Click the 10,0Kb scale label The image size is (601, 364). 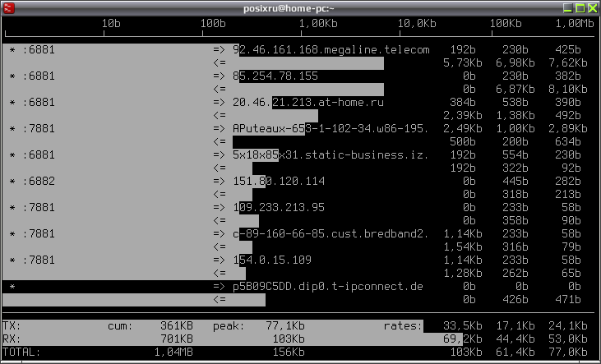point(417,23)
